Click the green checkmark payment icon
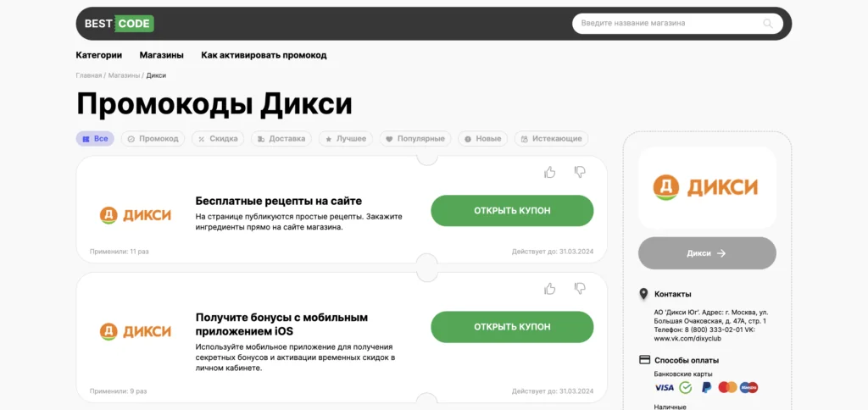Screen dimensions: 868x410 [x=685, y=387]
